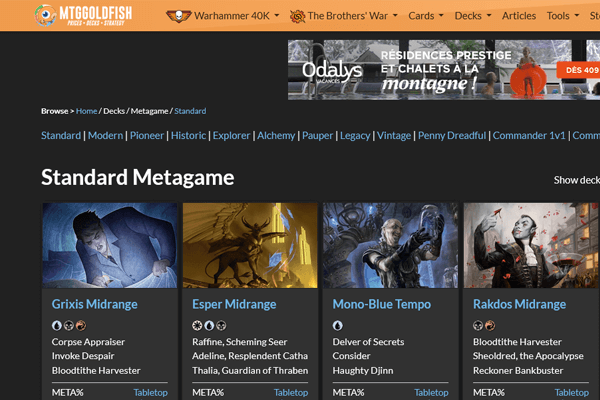Click 'Delver of Secrets' card name
Image resolution: width=600 pixels, height=400 pixels.
coord(368,342)
